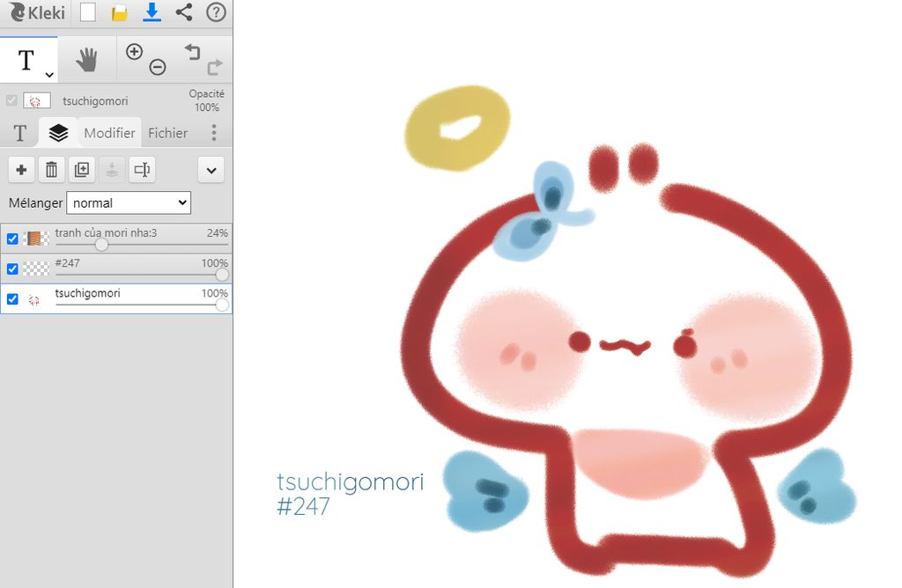Open the Modifier tab
The width and height of the screenshot is (902, 588).
click(x=109, y=133)
